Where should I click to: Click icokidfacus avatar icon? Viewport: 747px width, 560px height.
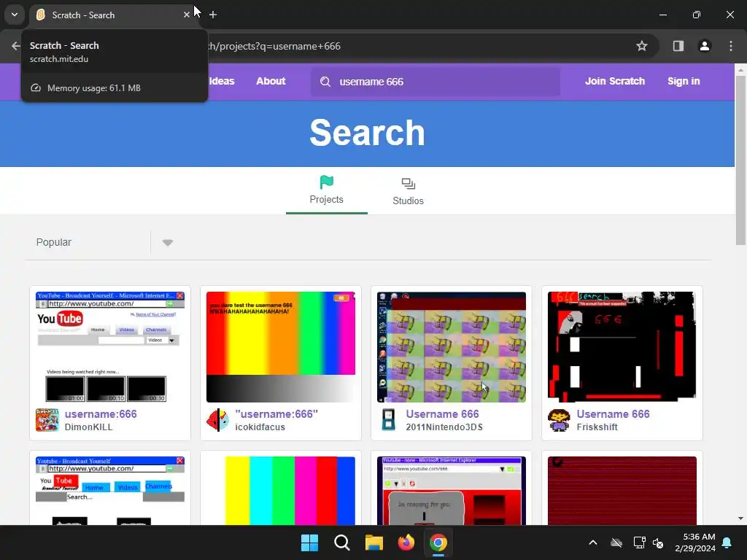[x=217, y=420]
